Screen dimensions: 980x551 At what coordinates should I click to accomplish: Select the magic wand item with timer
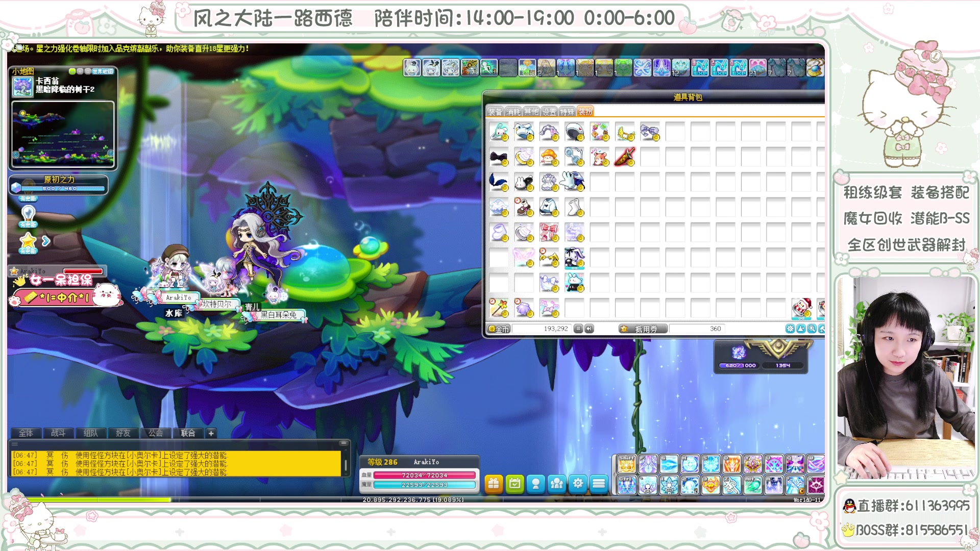pos(499,308)
